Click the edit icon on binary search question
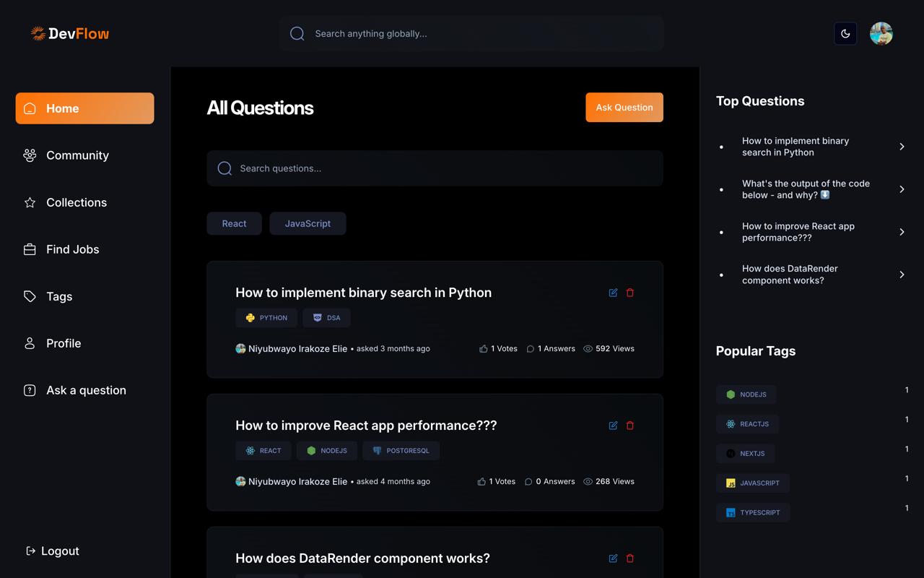924x578 pixels. click(x=613, y=293)
